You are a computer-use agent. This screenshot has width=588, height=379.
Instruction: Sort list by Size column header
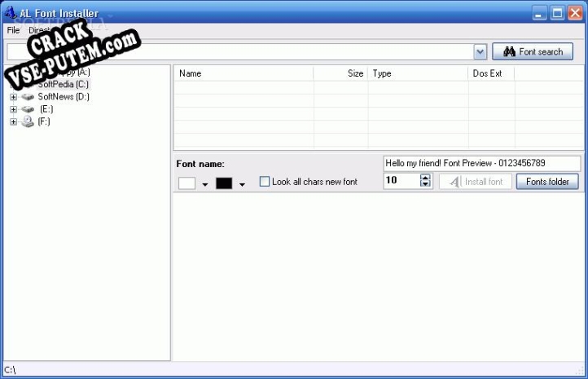click(340, 73)
